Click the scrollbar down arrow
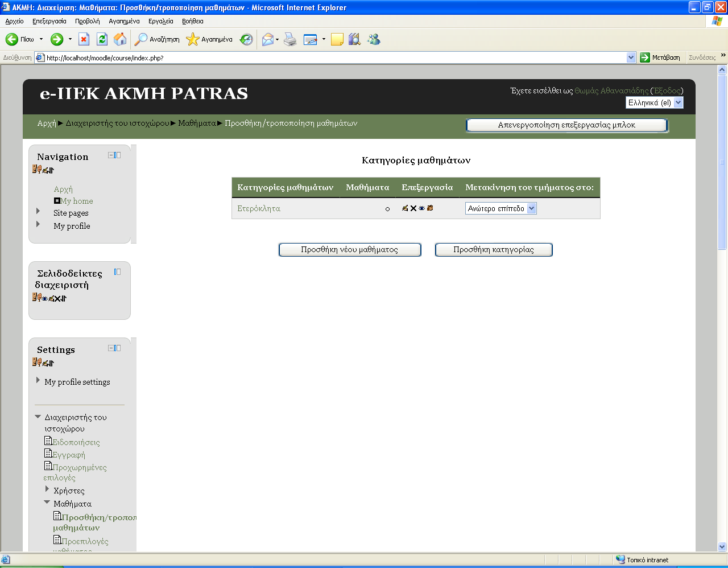728x568 pixels. (722, 547)
